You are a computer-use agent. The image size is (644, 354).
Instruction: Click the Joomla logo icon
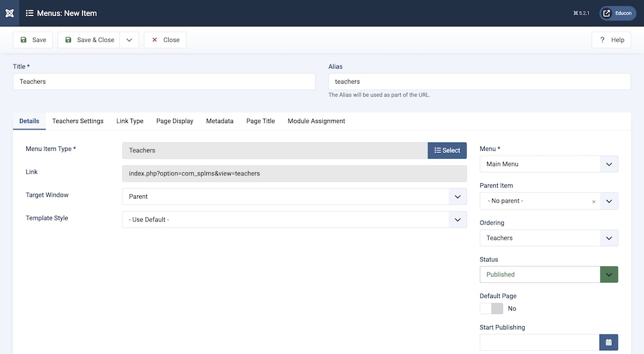coord(10,13)
